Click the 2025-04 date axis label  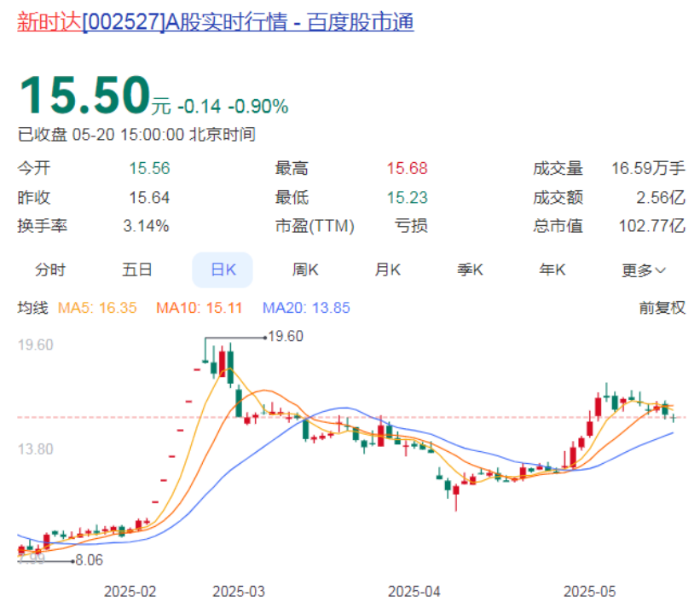click(414, 592)
